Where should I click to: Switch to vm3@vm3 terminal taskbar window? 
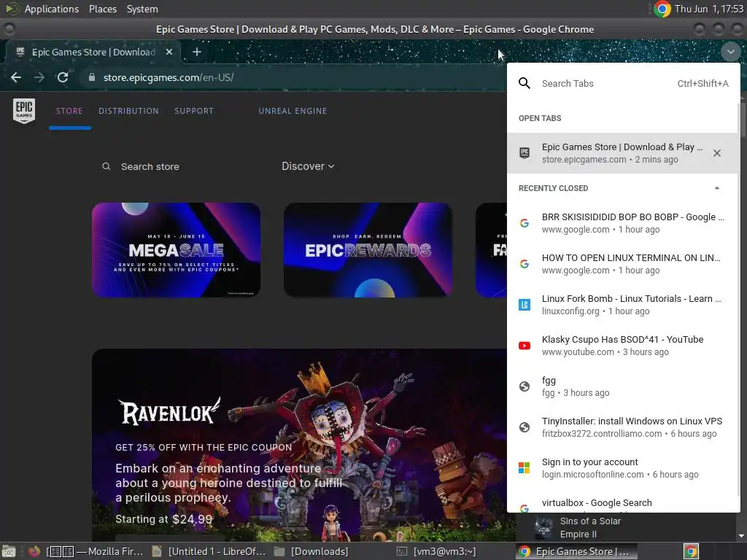pyautogui.click(x=436, y=551)
